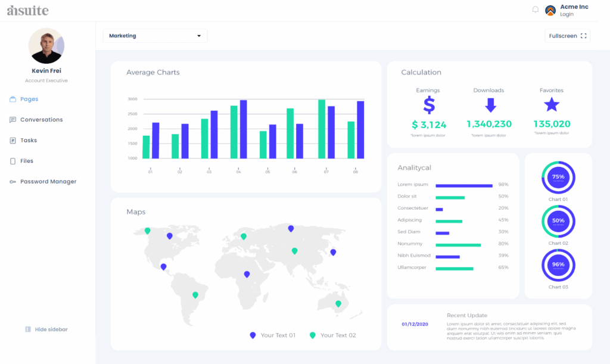The width and height of the screenshot is (610, 364).
Task: Click Kevin Frei's profile photo
Action: pos(46,46)
